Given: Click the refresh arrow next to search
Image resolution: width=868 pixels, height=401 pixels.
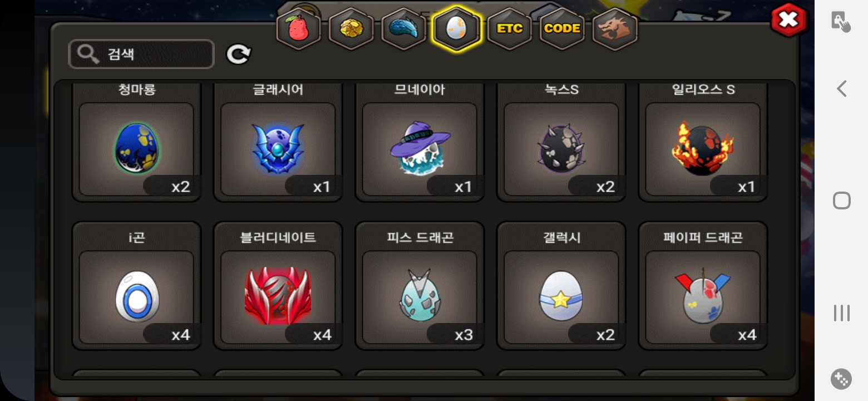Looking at the screenshot, I should pos(239,54).
